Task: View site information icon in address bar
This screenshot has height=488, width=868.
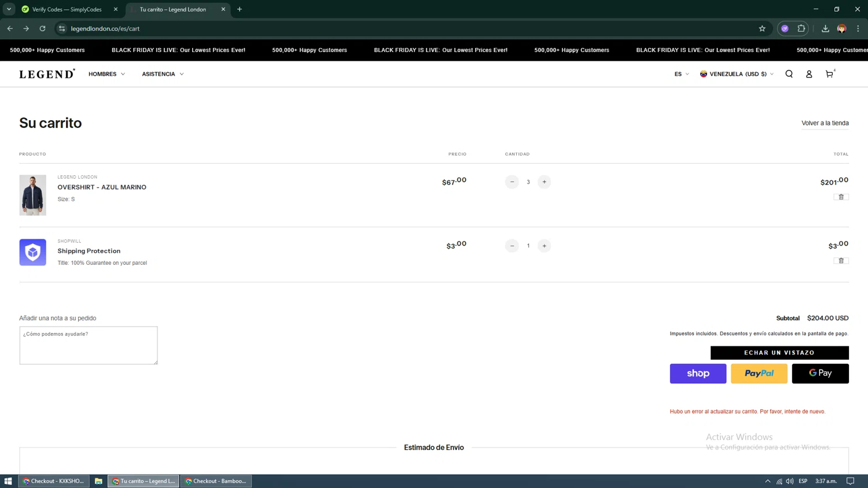Action: tap(62, 28)
